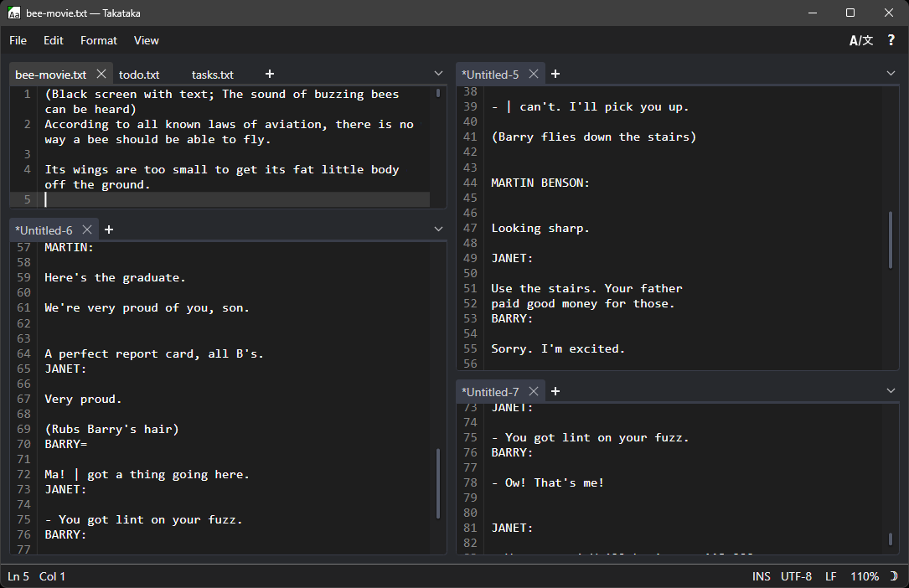Click line 'Sorry. I'm excited.'
Image resolution: width=909 pixels, height=588 pixels.
(x=558, y=348)
